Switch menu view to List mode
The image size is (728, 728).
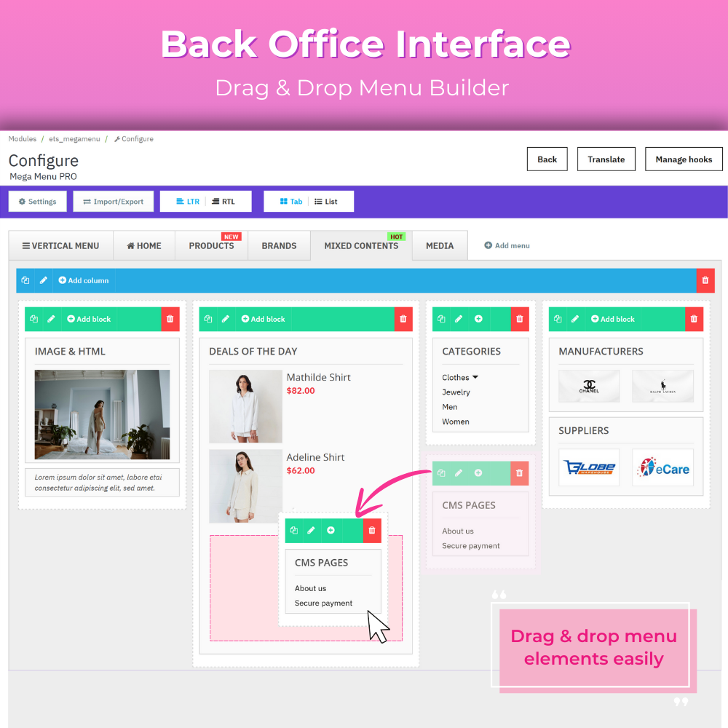[x=325, y=202]
